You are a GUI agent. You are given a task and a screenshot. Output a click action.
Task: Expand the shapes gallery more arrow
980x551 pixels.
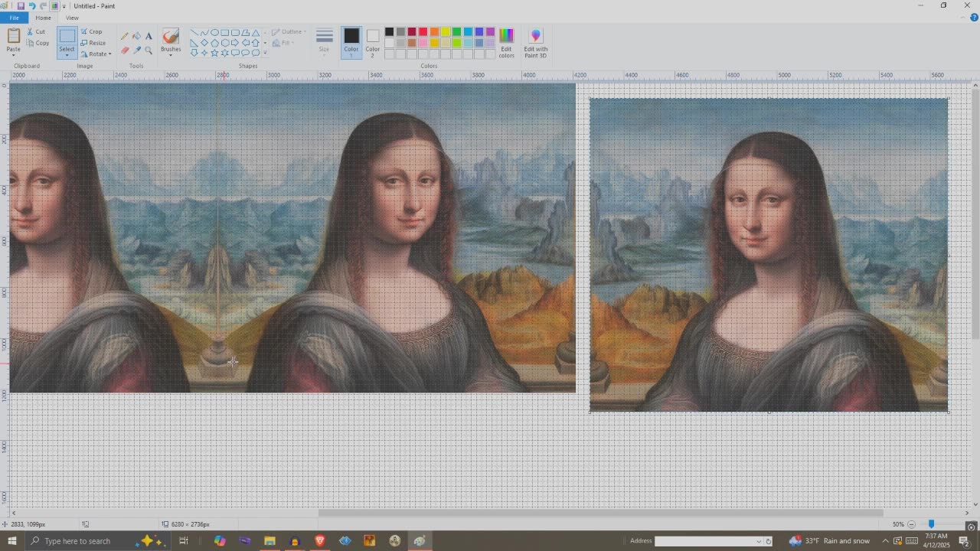click(265, 53)
